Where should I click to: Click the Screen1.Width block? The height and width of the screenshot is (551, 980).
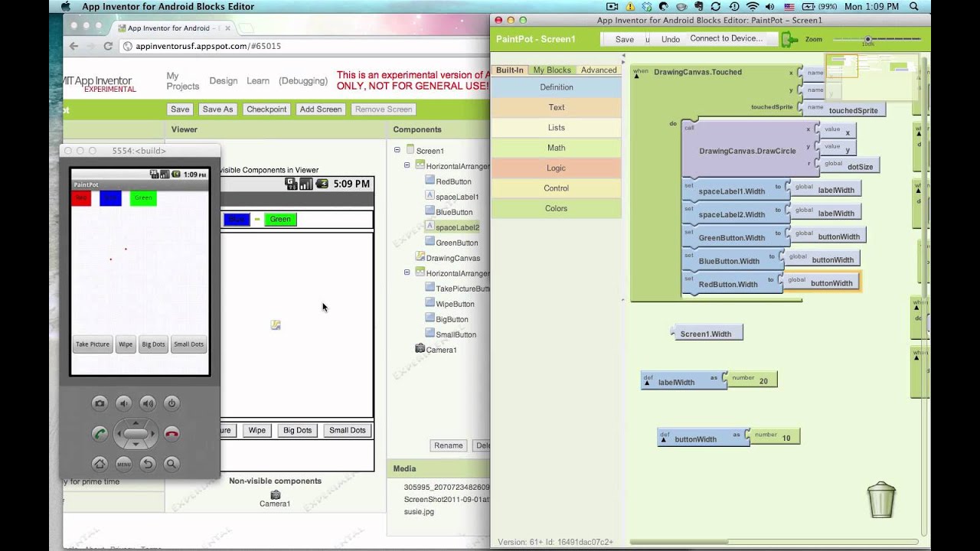[x=707, y=334]
